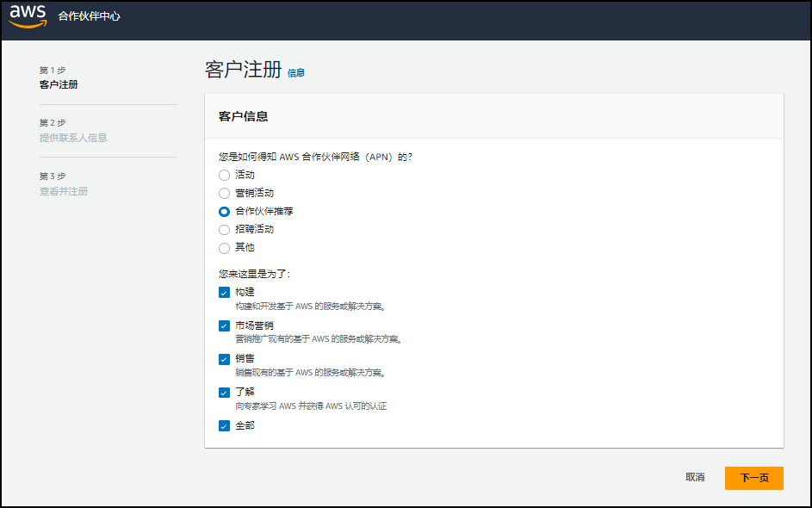
Task: Select the 营销活动 radio option
Action: click(x=224, y=193)
